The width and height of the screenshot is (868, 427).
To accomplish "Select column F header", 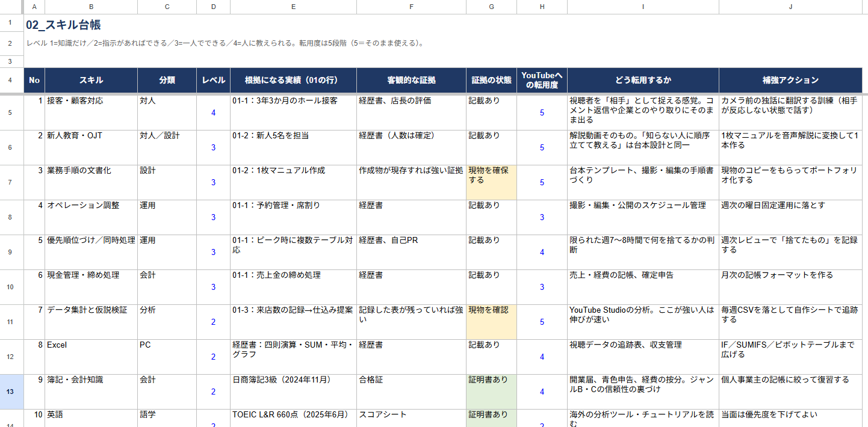I will tap(411, 7).
